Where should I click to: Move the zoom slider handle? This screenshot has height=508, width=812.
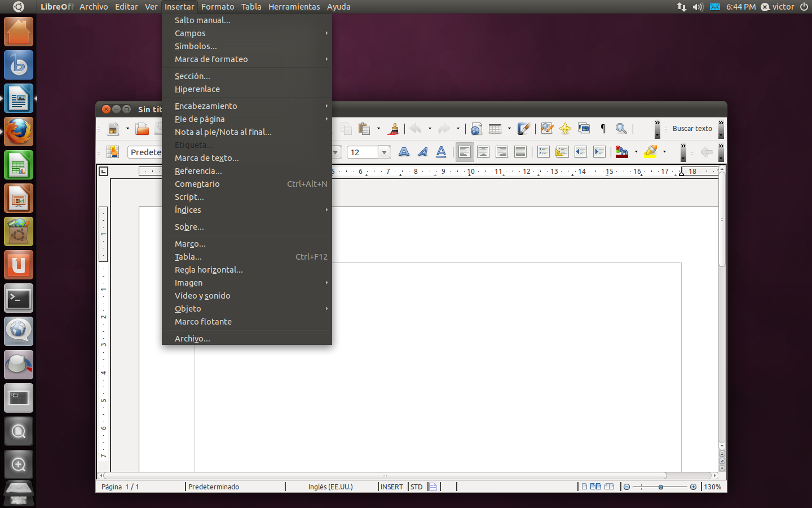pos(660,487)
